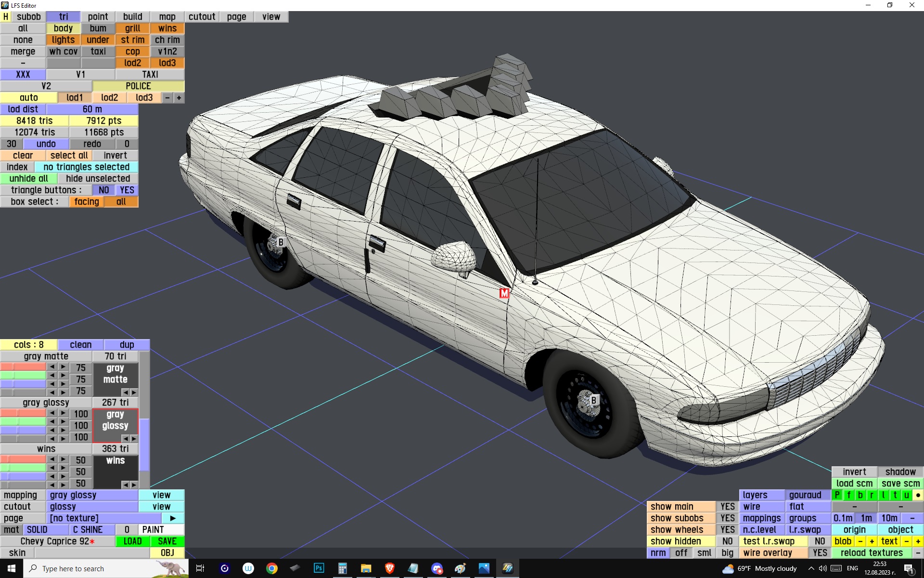924x578 pixels.
Task: Click left arrow of wins red value
Action: click(x=52, y=460)
